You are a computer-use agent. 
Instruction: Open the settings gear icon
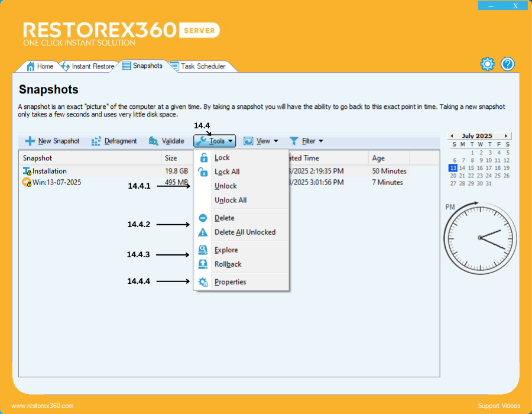[487, 64]
